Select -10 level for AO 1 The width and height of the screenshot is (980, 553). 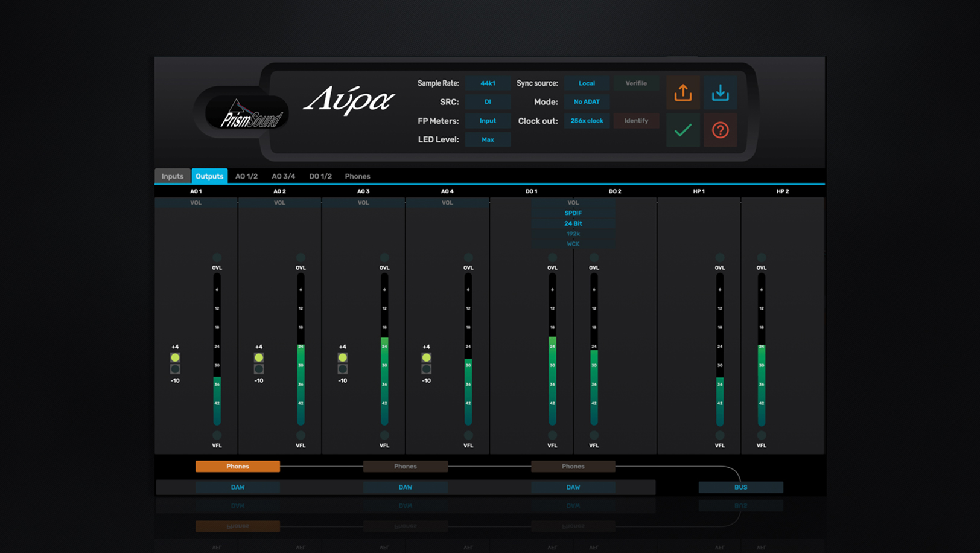tap(175, 369)
